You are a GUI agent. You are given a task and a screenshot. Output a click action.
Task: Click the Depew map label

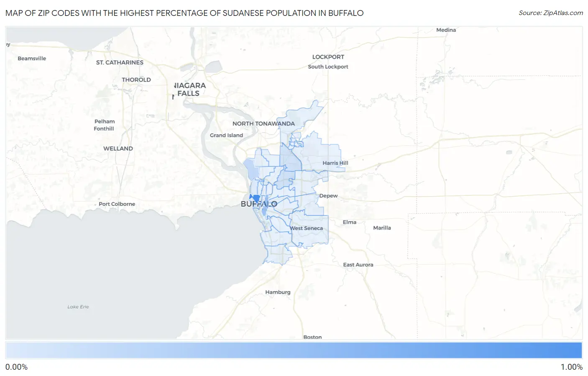pyautogui.click(x=328, y=196)
